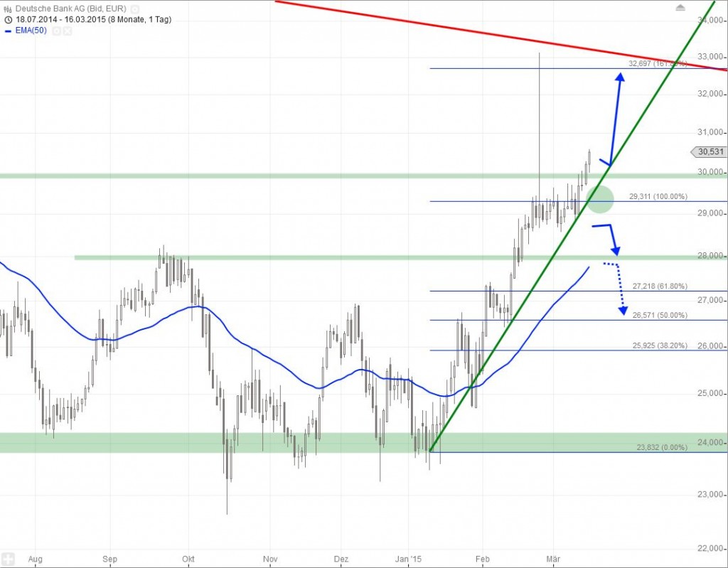This screenshot has height=568, width=728.
Task: Select the 32,697 (161.8%) Fibonacci level label
Action: coord(657,63)
